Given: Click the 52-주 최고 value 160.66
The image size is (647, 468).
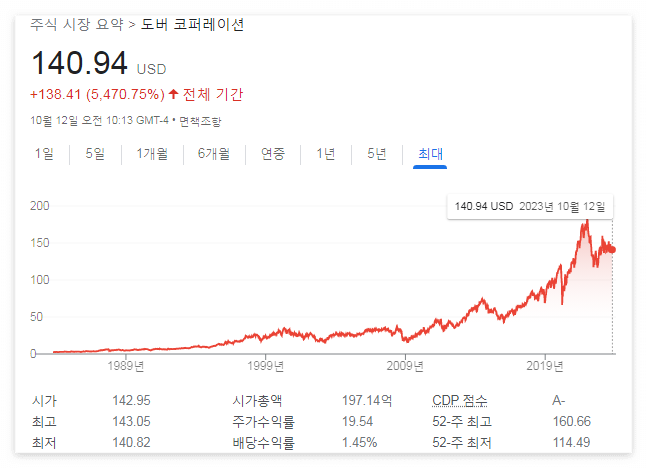Looking at the screenshot, I should pyautogui.click(x=572, y=421).
